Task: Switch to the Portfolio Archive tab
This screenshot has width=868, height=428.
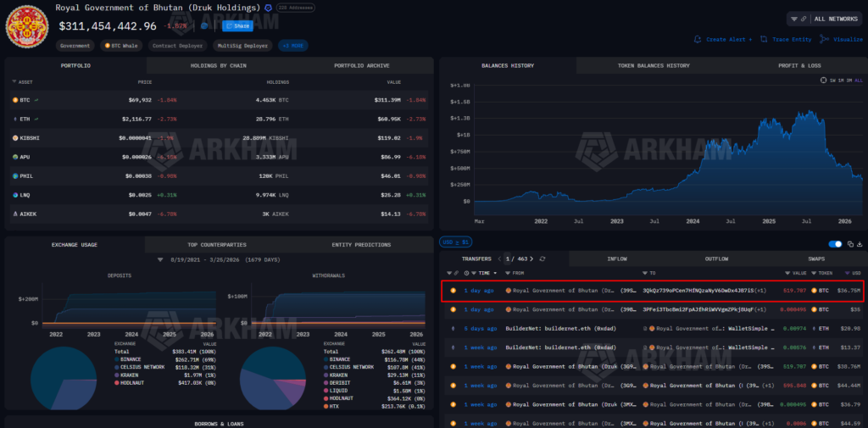Action: click(361, 65)
